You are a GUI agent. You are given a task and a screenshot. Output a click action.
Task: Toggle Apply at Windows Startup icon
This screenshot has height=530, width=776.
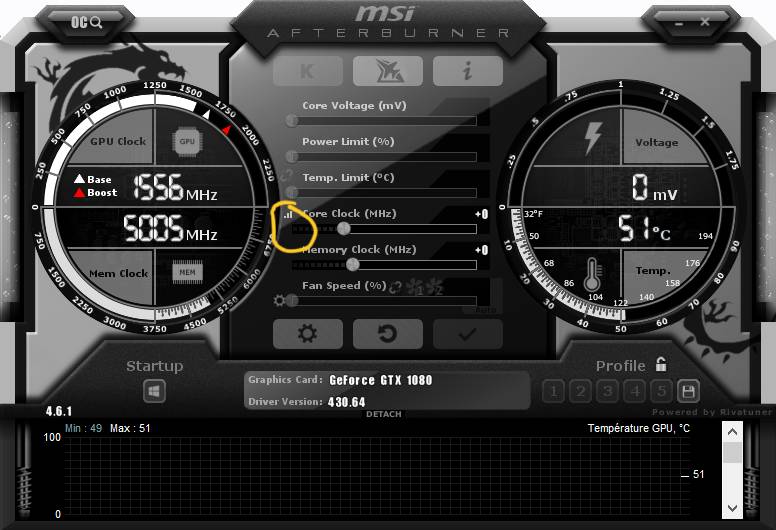(154, 392)
